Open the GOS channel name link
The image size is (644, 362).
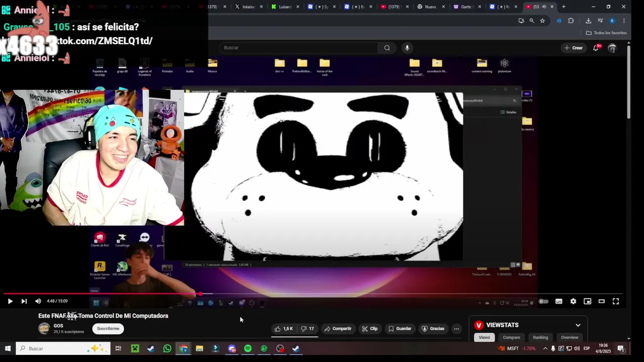[58, 326]
